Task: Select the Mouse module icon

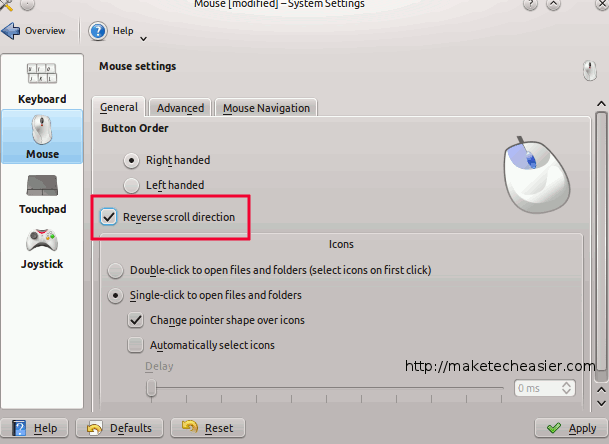Action: click(42, 129)
